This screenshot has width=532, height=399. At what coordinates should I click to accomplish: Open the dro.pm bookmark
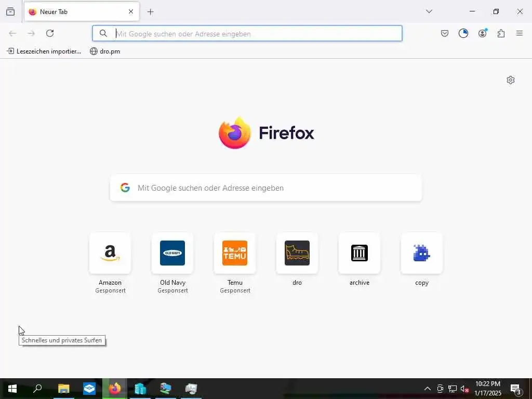[105, 51]
